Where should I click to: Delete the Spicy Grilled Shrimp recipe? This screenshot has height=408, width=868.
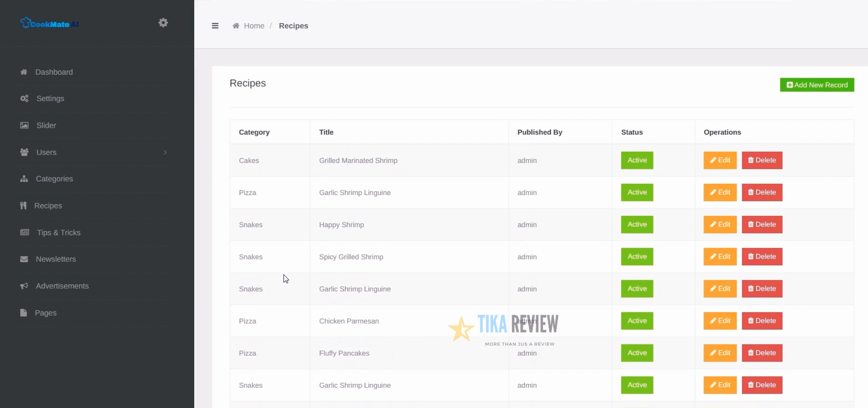pyautogui.click(x=762, y=256)
